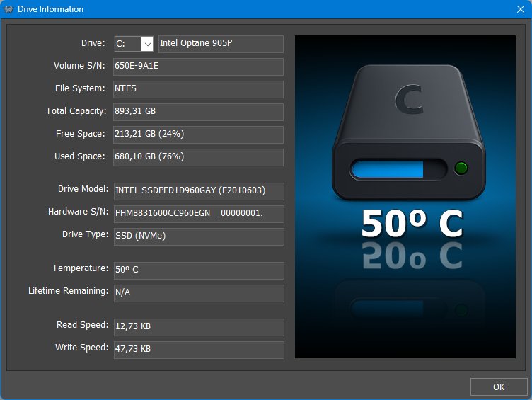Click the blue usage bar on drive image
Viewport: 532px width, 400px height.
tap(387, 169)
